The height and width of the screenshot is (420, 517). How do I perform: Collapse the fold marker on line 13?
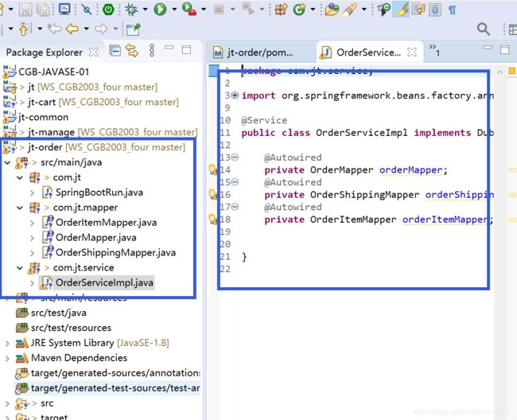coord(235,157)
